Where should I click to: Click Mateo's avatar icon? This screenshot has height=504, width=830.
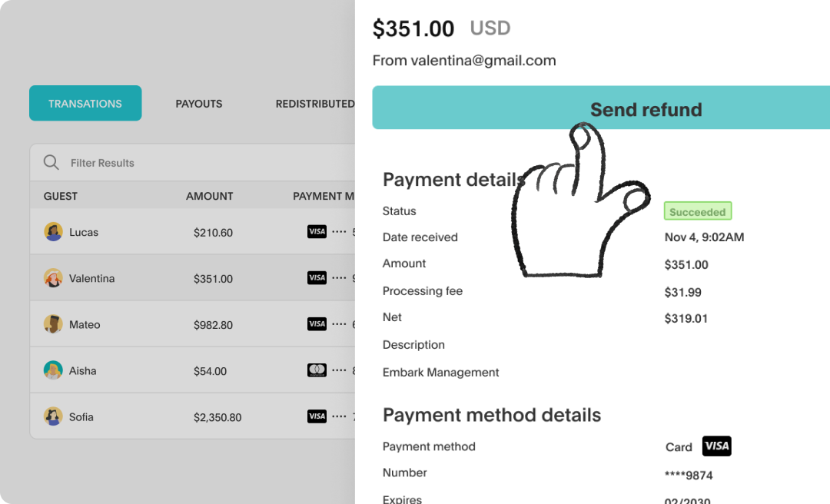(53, 324)
